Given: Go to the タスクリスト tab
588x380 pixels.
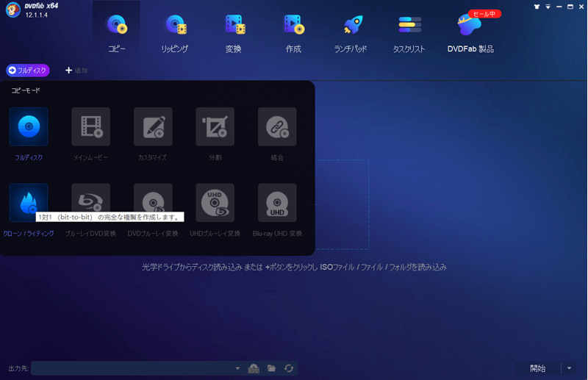Looking at the screenshot, I should [x=409, y=34].
